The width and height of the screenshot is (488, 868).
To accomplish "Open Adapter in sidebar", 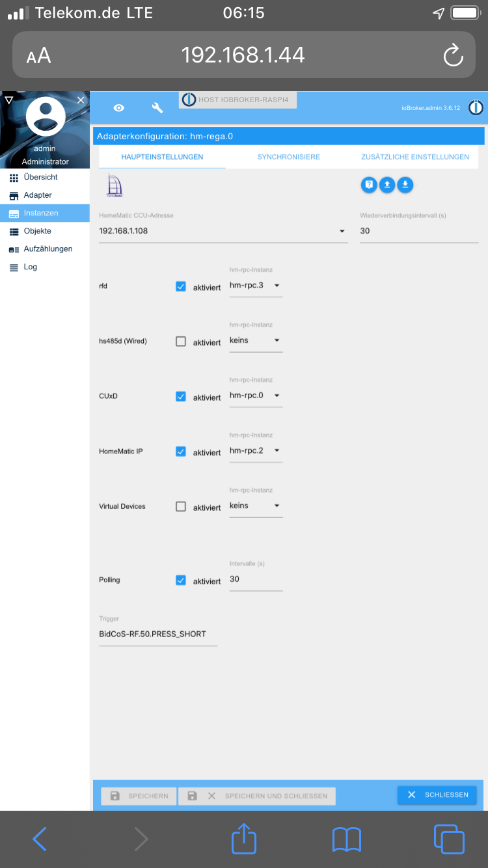I will click(45, 195).
